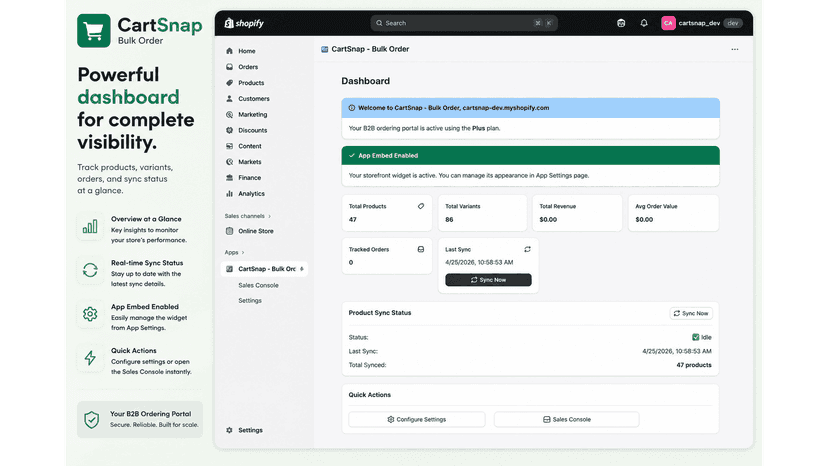The image size is (828, 466).
Task: Click the Online Store icon
Action: [x=229, y=231]
